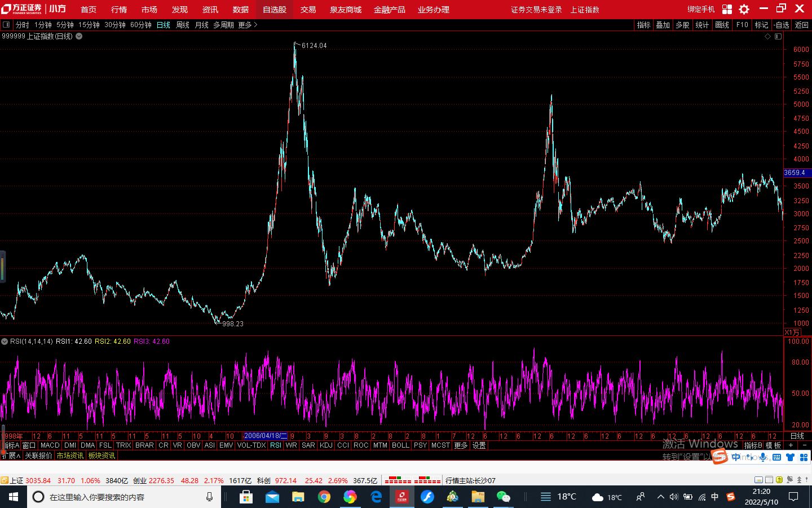
Task: Select the BOLL indicator tab
Action: coord(400,445)
